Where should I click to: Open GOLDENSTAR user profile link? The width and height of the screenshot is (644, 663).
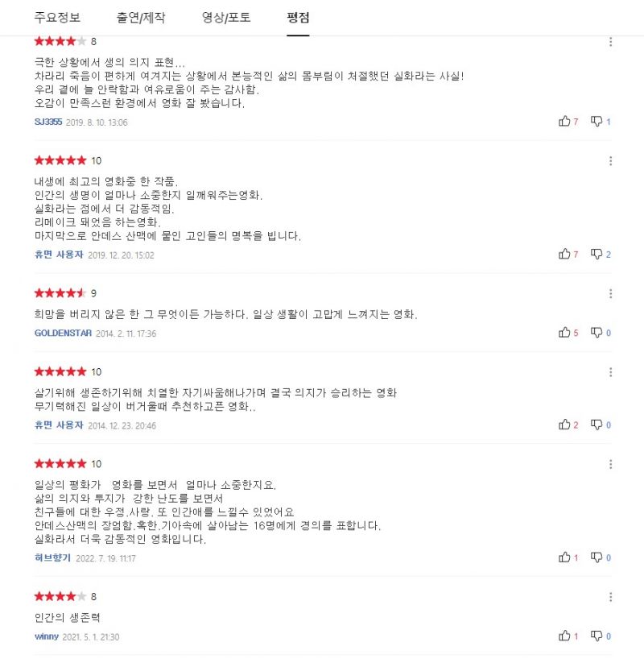(x=63, y=333)
